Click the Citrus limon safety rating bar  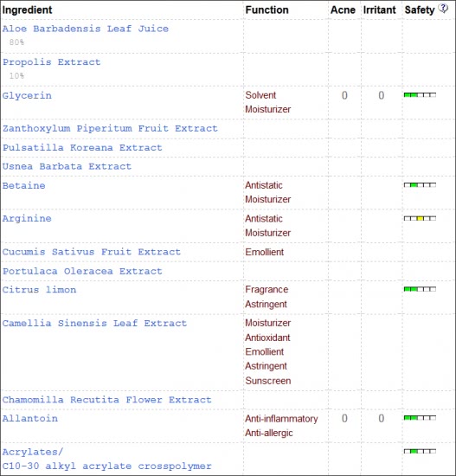point(420,289)
